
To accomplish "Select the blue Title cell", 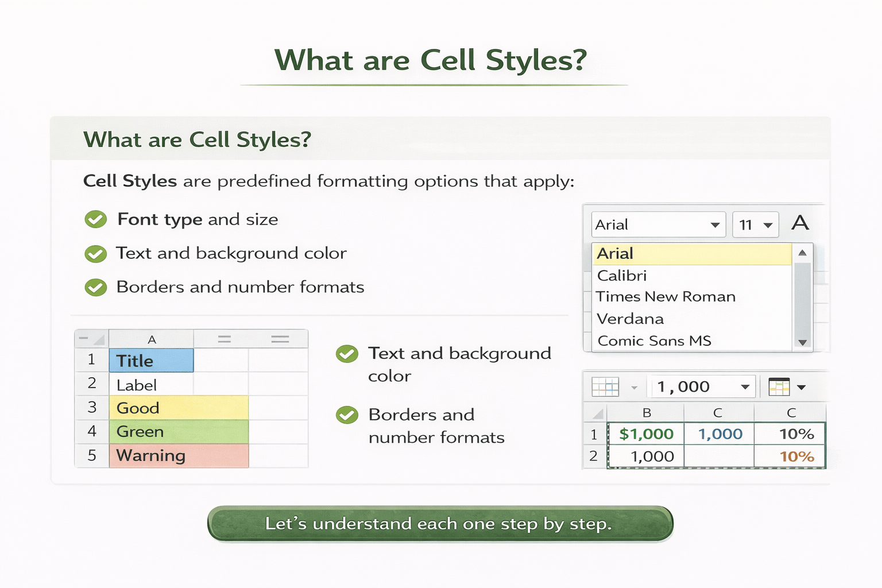I will (152, 361).
